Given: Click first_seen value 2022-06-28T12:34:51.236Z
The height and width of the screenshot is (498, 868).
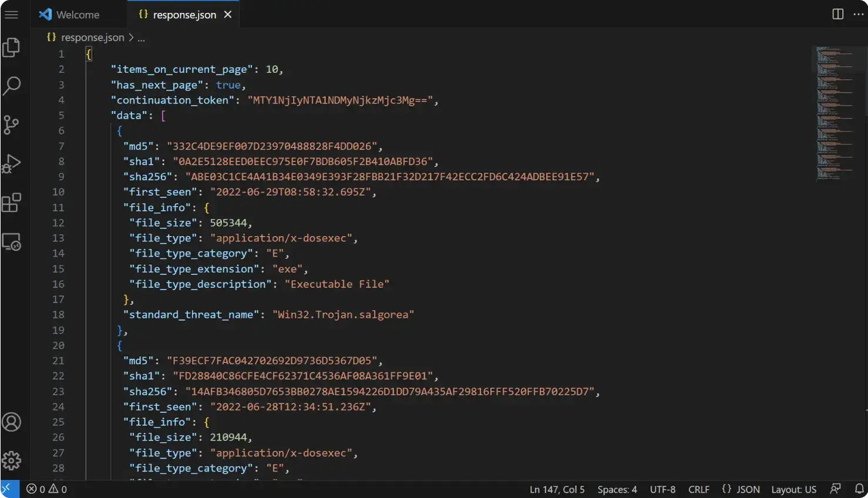Looking at the screenshot, I should 291,406.
